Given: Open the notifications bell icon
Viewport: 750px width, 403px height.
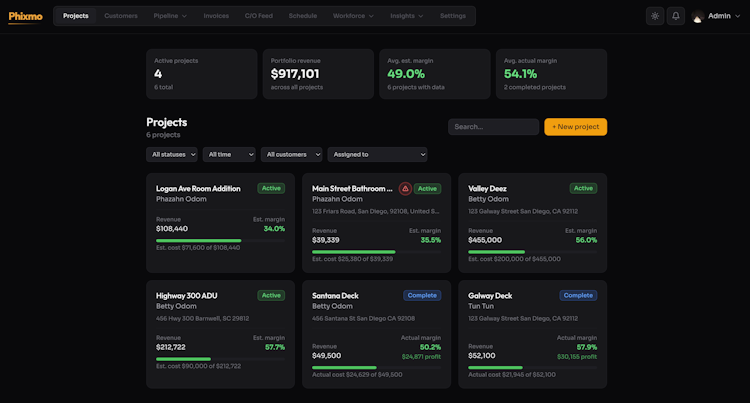Looking at the screenshot, I should pyautogui.click(x=675, y=16).
